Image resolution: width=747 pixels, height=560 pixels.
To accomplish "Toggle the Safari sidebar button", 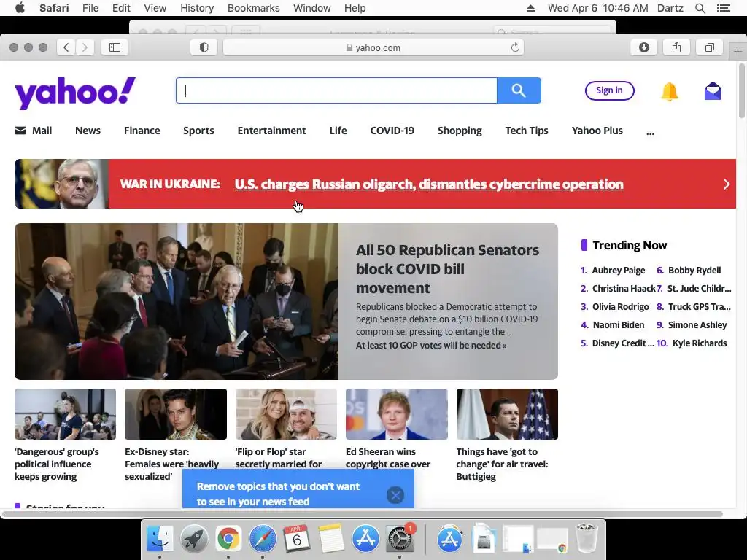I will 115,47.
